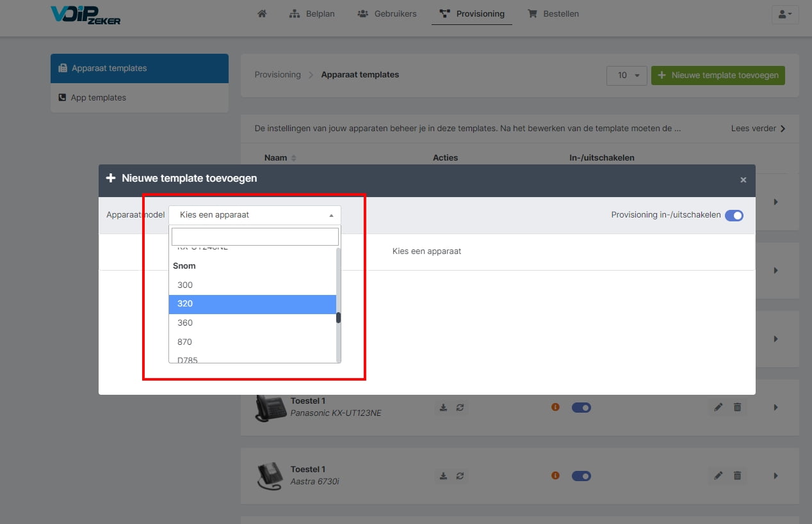Select Snom 870 from the list
Viewport: 812px width, 524px height.
(252, 342)
